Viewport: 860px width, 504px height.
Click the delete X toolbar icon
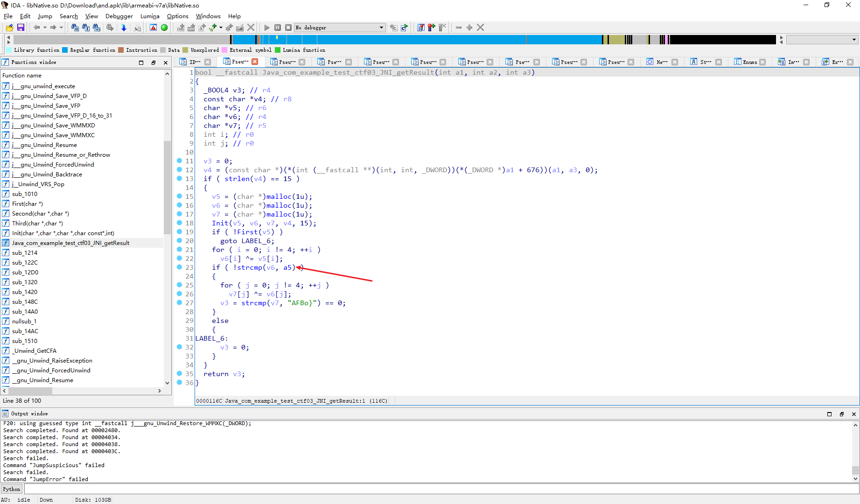[x=251, y=28]
